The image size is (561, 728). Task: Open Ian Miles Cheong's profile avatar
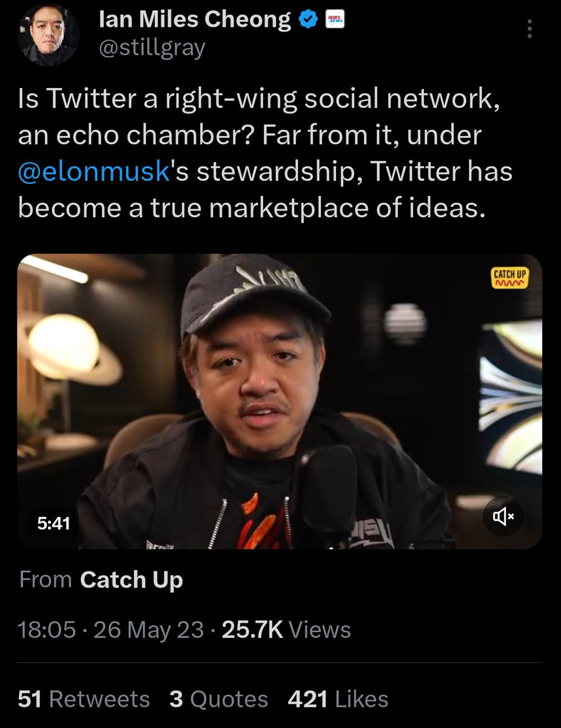[x=49, y=35]
